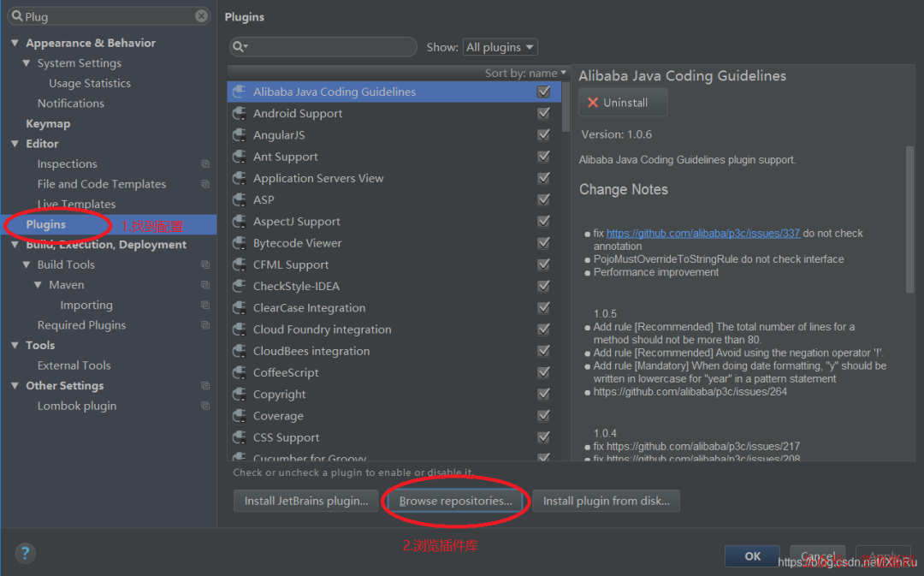Click the CSS Support plugin icon
924x576 pixels.
(240, 437)
